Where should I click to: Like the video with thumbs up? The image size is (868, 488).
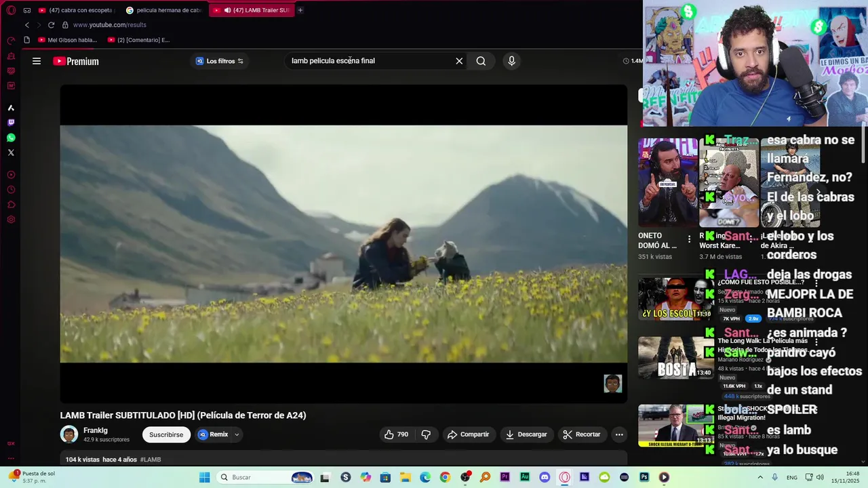tap(396, 434)
